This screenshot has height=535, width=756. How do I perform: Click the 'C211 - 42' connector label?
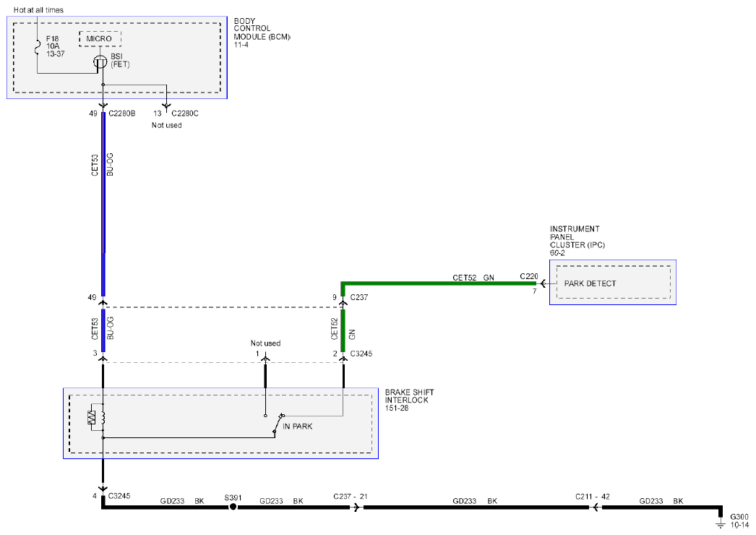[x=593, y=497]
